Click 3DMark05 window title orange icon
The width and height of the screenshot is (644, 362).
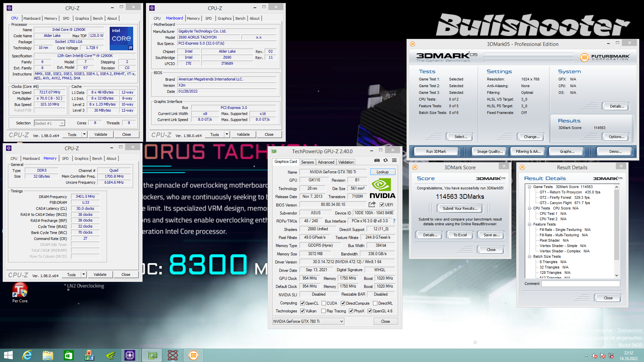tap(413, 44)
